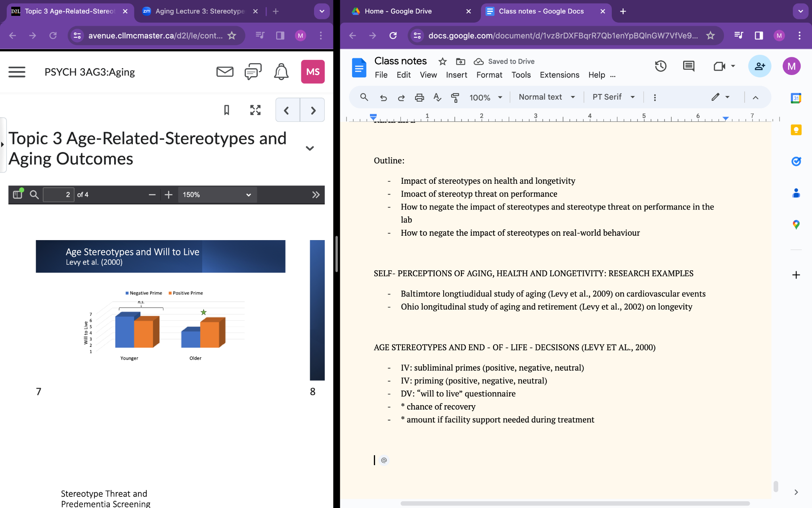Hide the Docs menus with collapse arrow

[755, 98]
